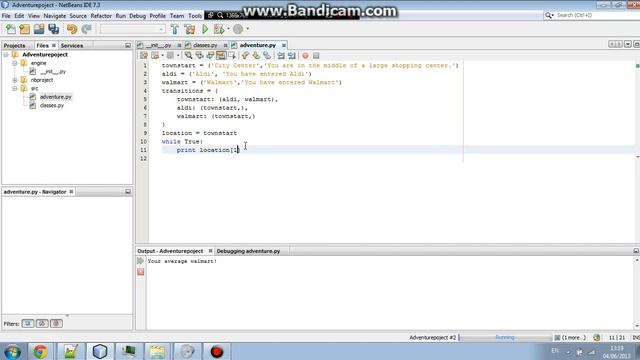Toggle the second Navigator filter button

point(42,324)
